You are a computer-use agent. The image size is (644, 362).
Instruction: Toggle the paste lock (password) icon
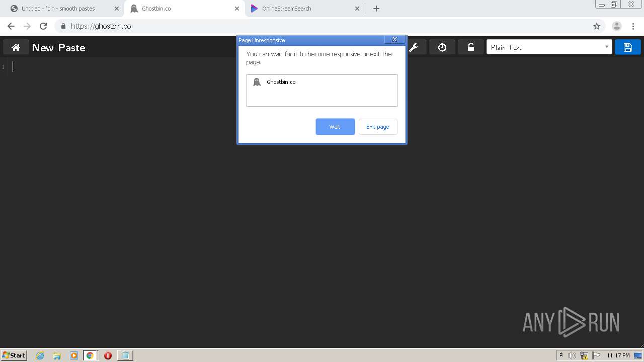click(x=471, y=47)
